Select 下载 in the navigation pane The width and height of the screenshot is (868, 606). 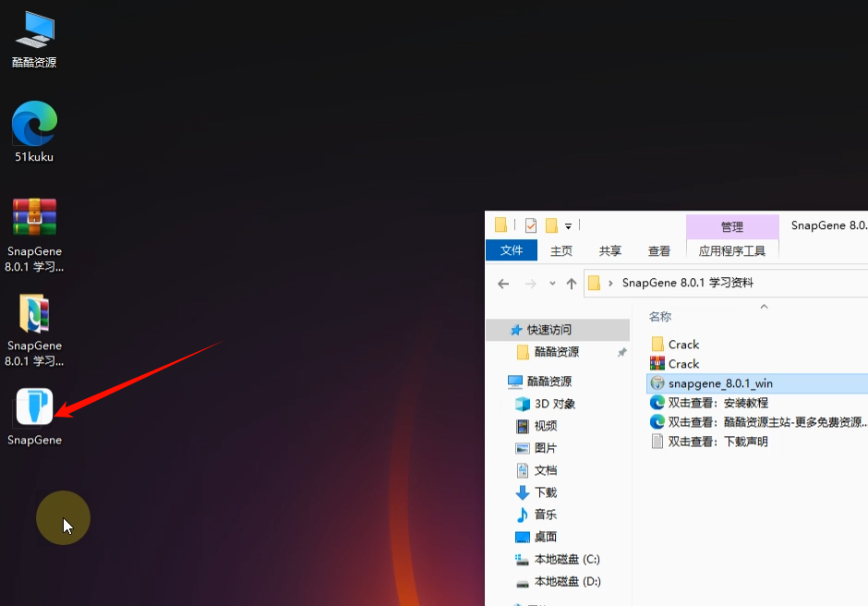(545, 492)
